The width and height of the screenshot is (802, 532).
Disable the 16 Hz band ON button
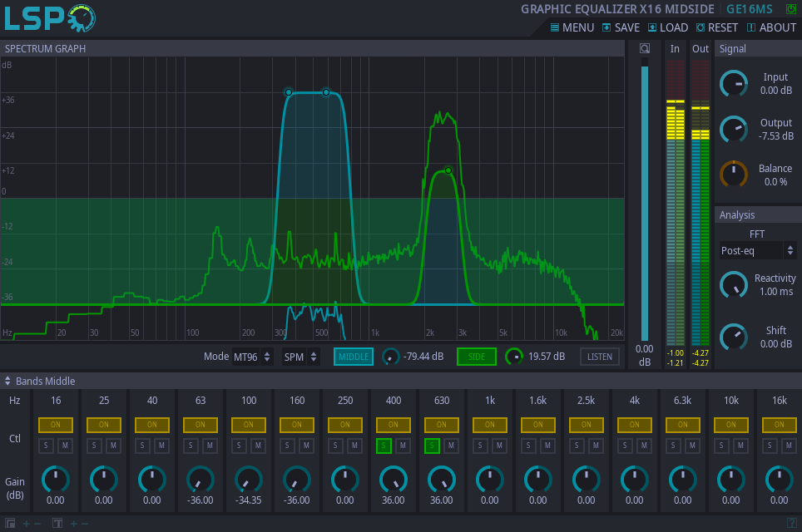(x=55, y=425)
